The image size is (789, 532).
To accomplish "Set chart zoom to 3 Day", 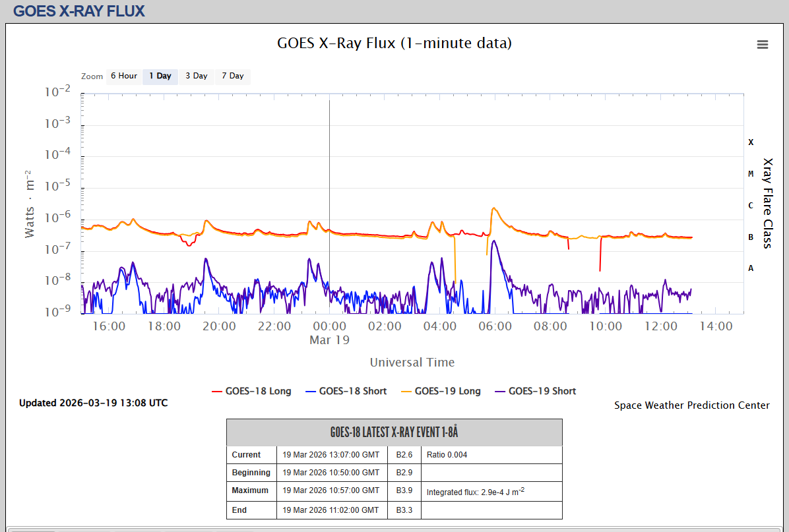I will click(196, 76).
